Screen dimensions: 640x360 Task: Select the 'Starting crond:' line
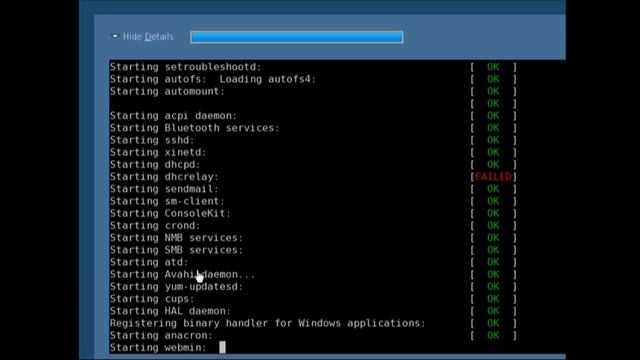pyautogui.click(x=155, y=226)
